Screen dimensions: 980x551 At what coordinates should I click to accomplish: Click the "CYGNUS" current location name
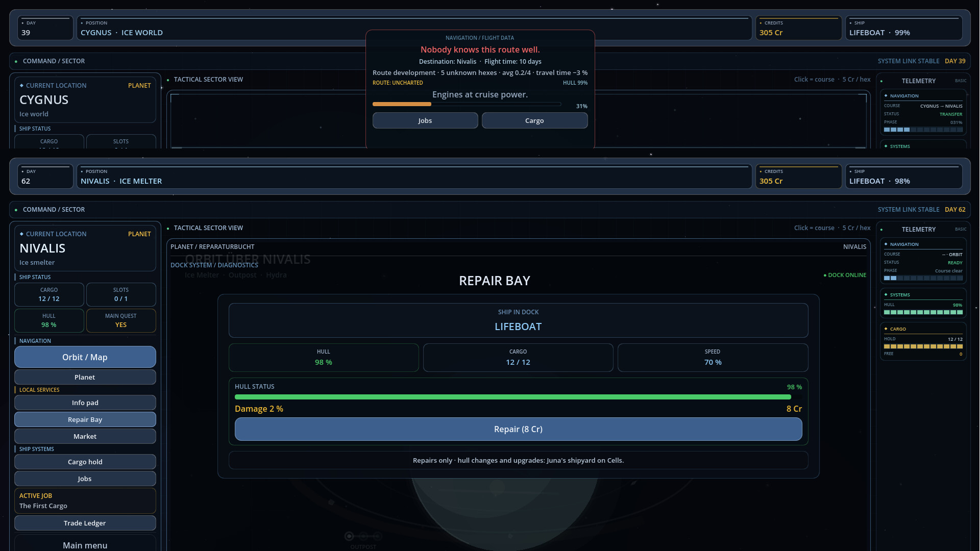pyautogui.click(x=44, y=100)
